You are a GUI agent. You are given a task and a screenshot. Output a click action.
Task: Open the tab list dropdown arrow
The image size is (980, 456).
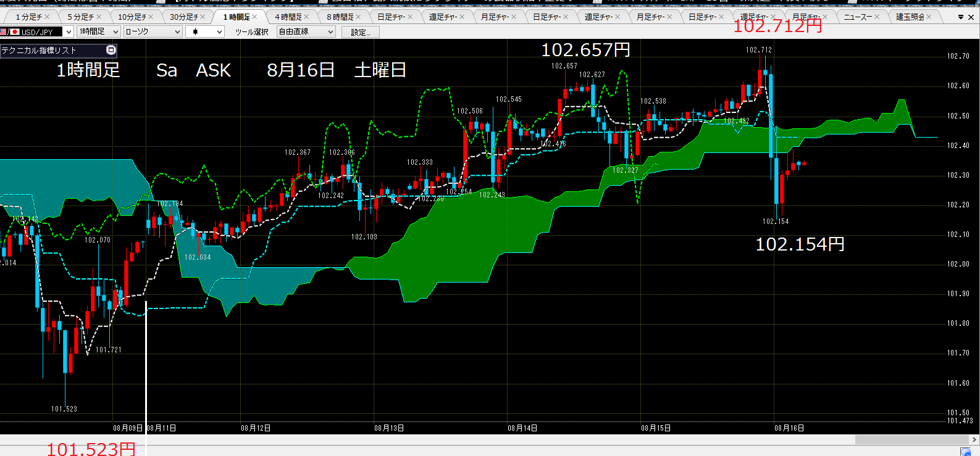(961, 17)
